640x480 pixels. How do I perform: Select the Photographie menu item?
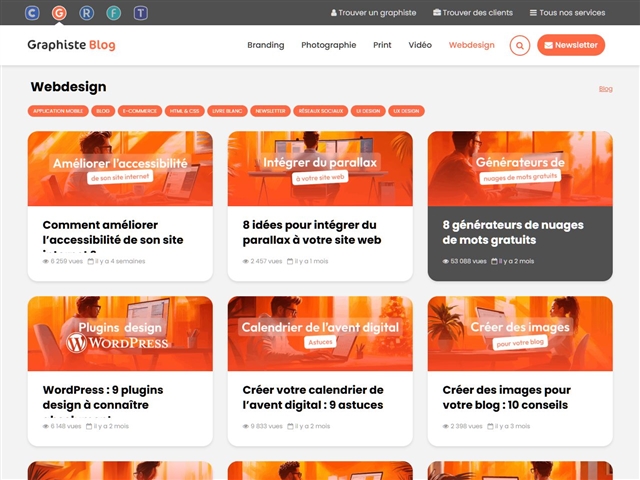pos(329,45)
